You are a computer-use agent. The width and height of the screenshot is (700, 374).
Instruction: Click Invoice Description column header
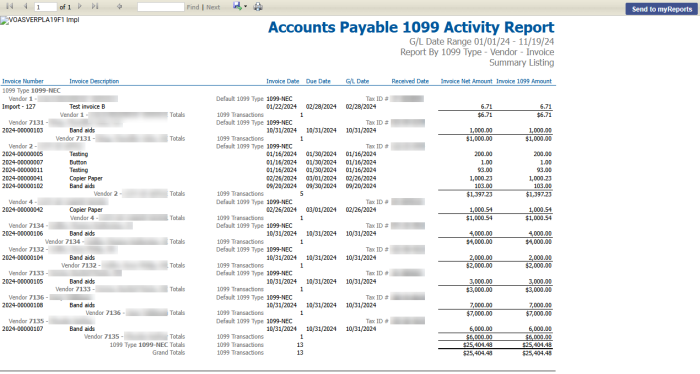(x=94, y=81)
